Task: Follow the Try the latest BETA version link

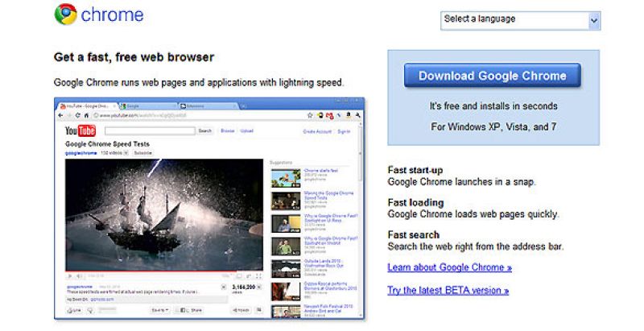Action: click(448, 290)
